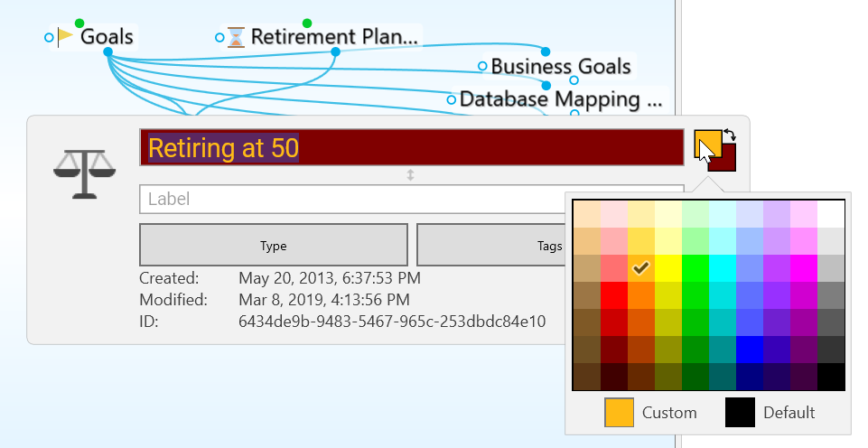Select the Database Mapping thought

coord(561,99)
